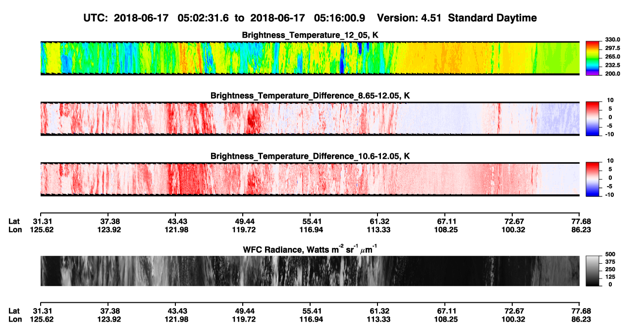This screenshot has width=644, height=330.
Task: Click the 'Lat' label of the axis under the WFC Radiance strip
Action: (x=14, y=311)
